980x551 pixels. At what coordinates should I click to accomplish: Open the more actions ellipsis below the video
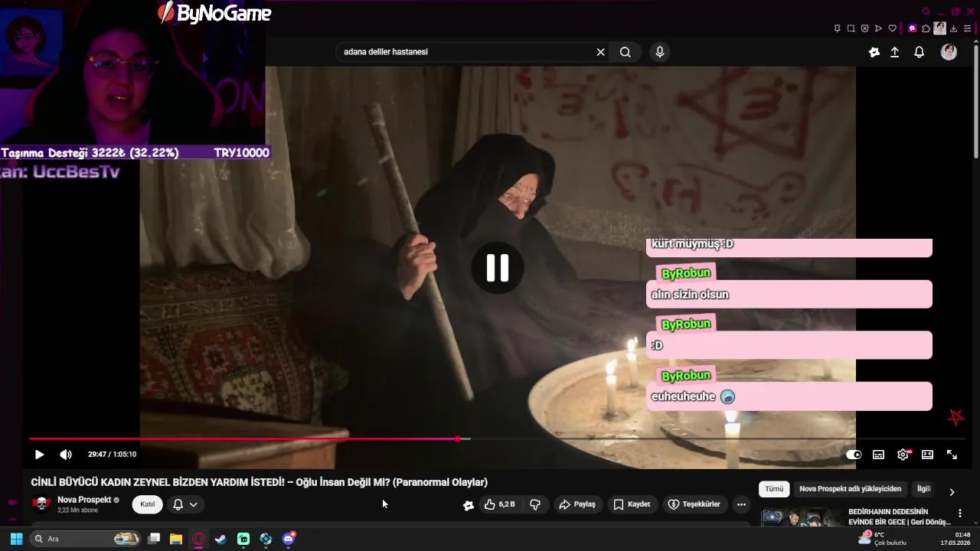(741, 504)
